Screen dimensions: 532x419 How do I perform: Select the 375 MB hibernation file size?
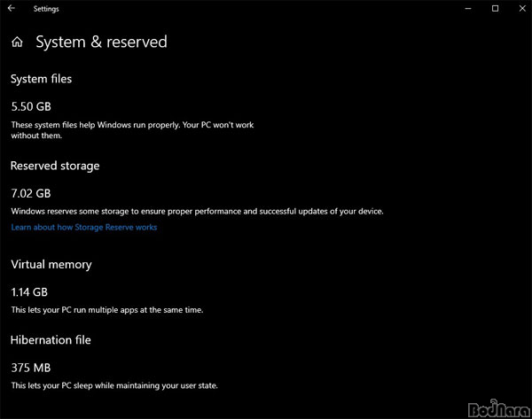[31, 368]
